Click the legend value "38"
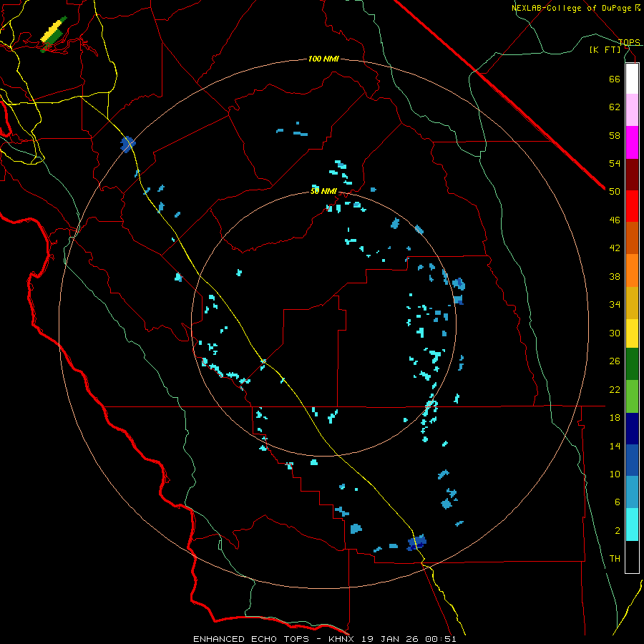 pyautogui.click(x=615, y=276)
